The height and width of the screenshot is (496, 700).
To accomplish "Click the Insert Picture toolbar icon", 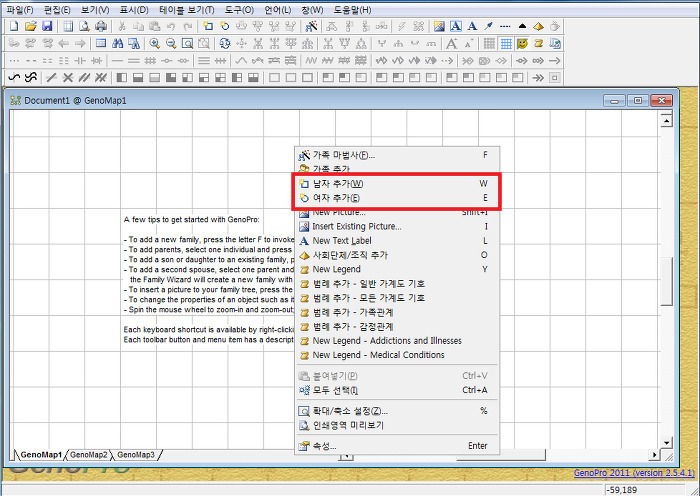I will [x=439, y=26].
